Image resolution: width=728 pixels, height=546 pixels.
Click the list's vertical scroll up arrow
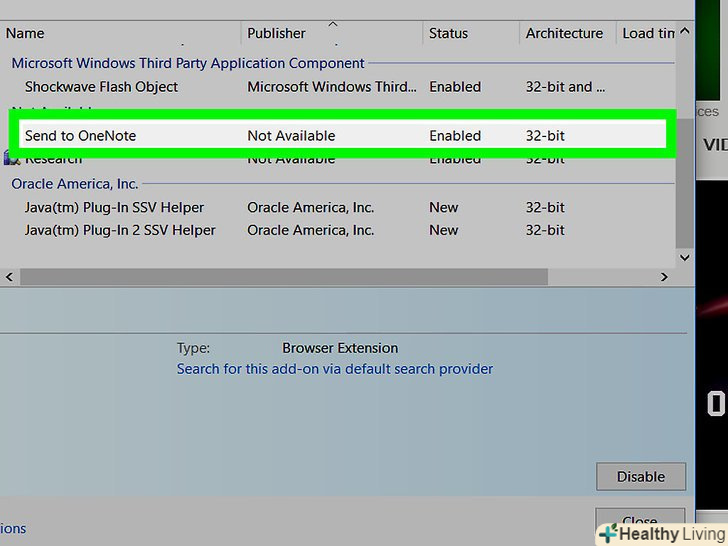pos(684,32)
